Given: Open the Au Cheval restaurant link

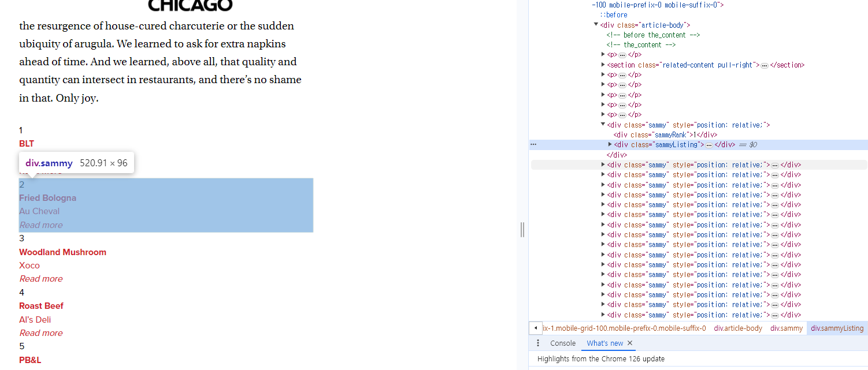Looking at the screenshot, I should coord(39,211).
